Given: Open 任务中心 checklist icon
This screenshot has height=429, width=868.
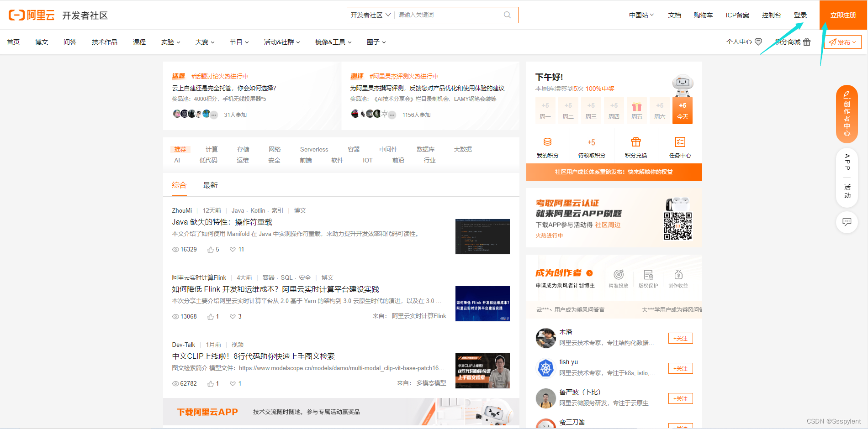Looking at the screenshot, I should (680, 142).
